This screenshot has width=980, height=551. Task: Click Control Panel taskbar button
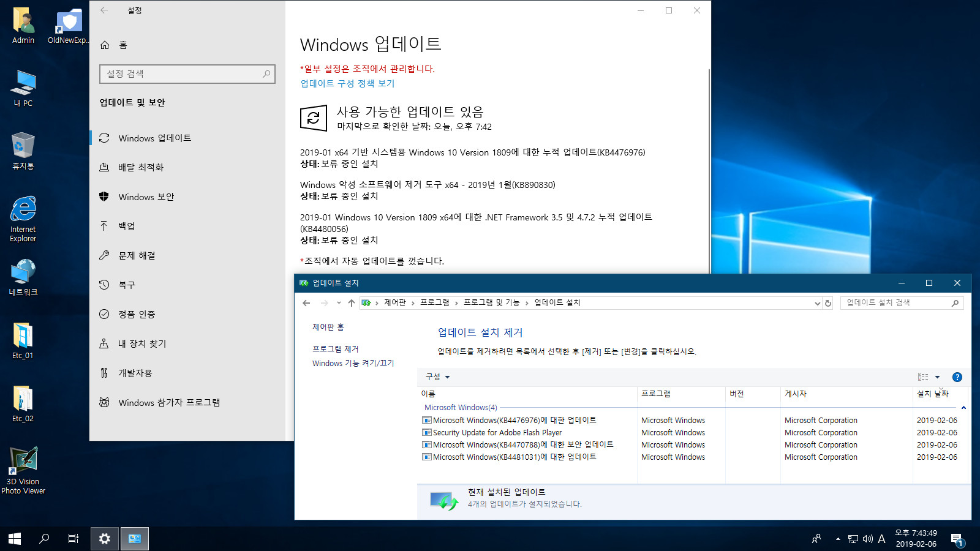click(135, 539)
